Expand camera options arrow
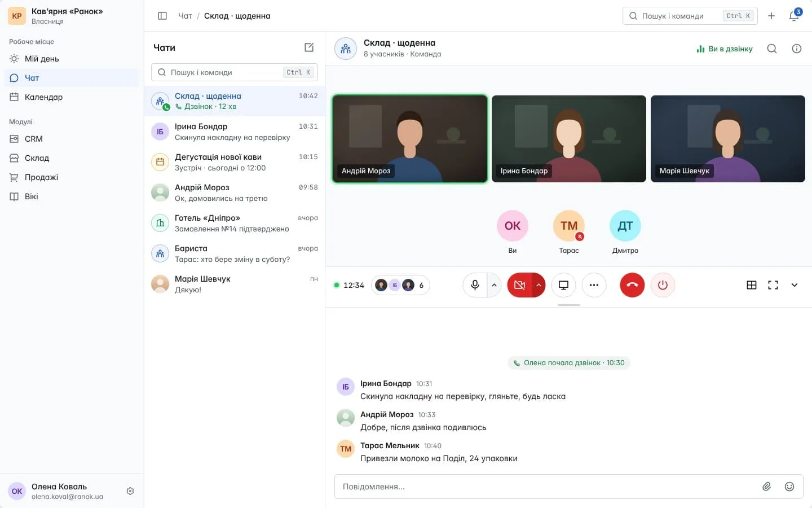Viewport: 812px width, 508px height. point(539,285)
